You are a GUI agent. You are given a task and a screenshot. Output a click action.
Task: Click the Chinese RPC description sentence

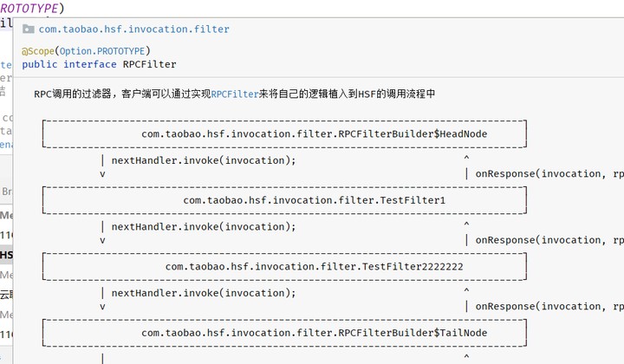click(x=234, y=94)
